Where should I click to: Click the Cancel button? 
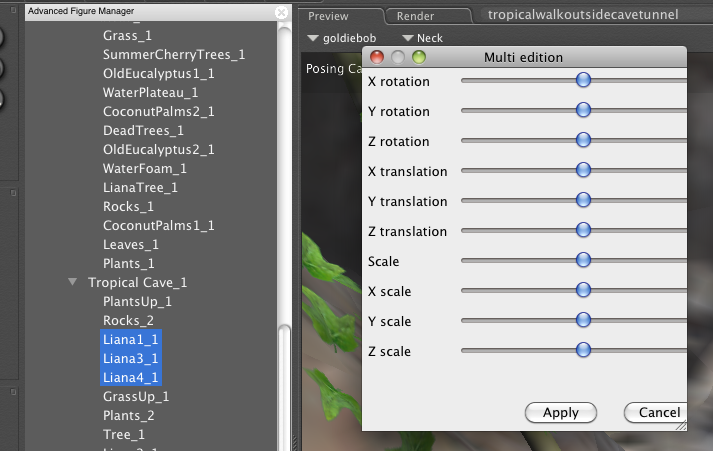pyautogui.click(x=654, y=412)
